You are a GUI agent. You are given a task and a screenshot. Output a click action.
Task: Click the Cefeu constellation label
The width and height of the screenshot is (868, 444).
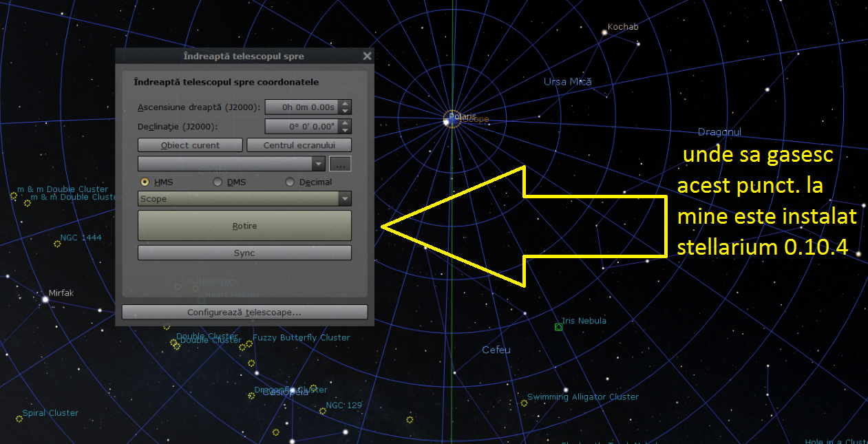click(496, 350)
